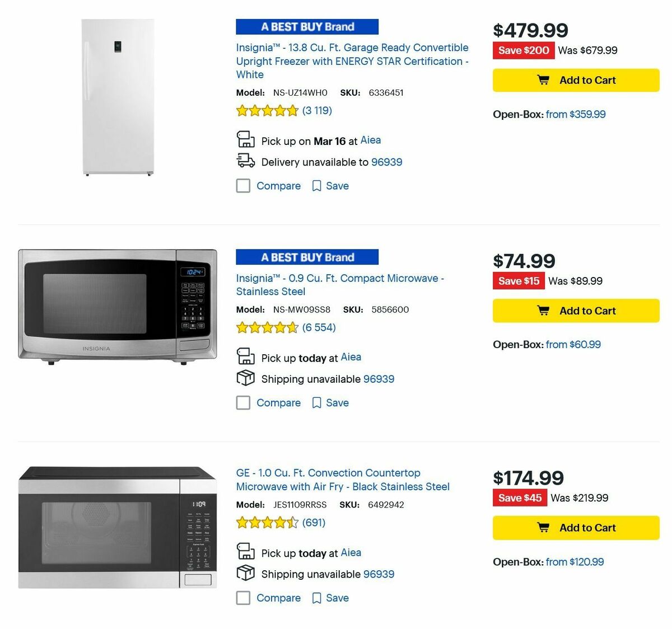Click the A BEST BUY Brand banner on the freezer
Viewport: 672px width, 629px height.
(x=307, y=26)
